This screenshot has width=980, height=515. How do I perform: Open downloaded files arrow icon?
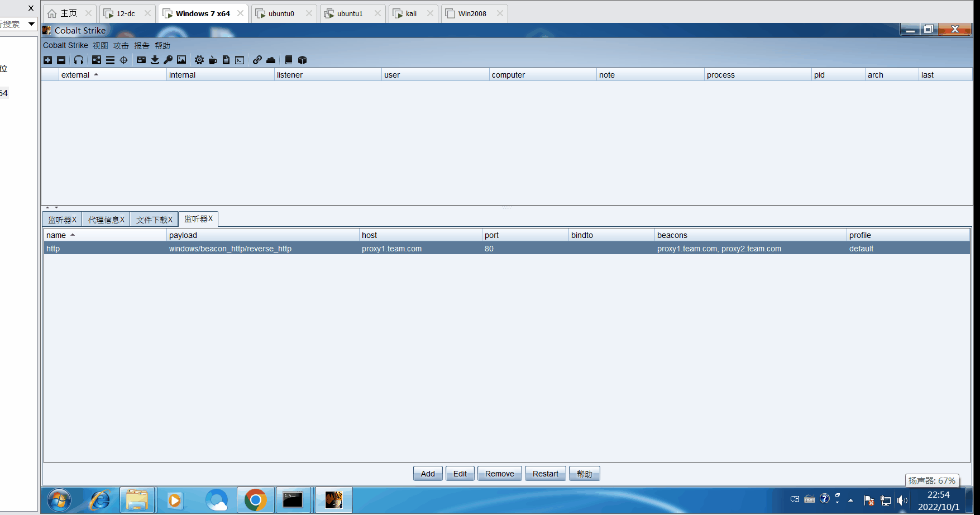[155, 60]
